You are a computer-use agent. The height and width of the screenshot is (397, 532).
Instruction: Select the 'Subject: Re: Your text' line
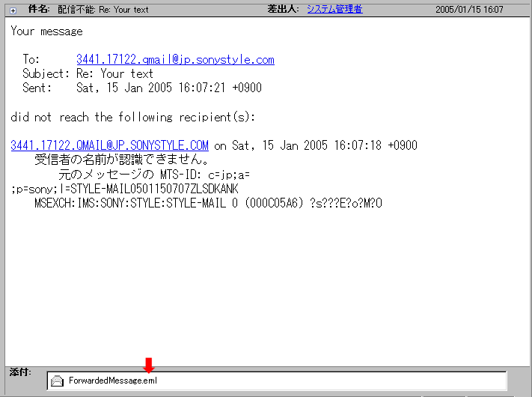[88, 73]
